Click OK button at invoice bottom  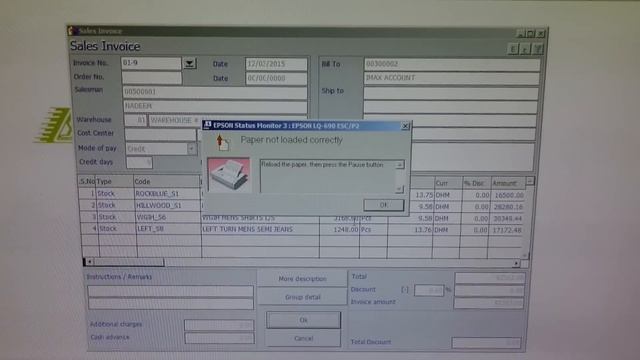pyautogui.click(x=303, y=320)
